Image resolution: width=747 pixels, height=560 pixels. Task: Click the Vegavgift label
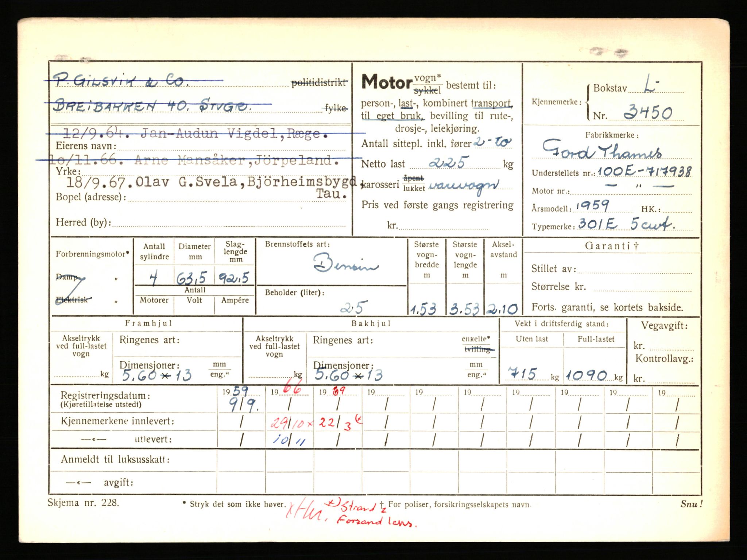[664, 326]
